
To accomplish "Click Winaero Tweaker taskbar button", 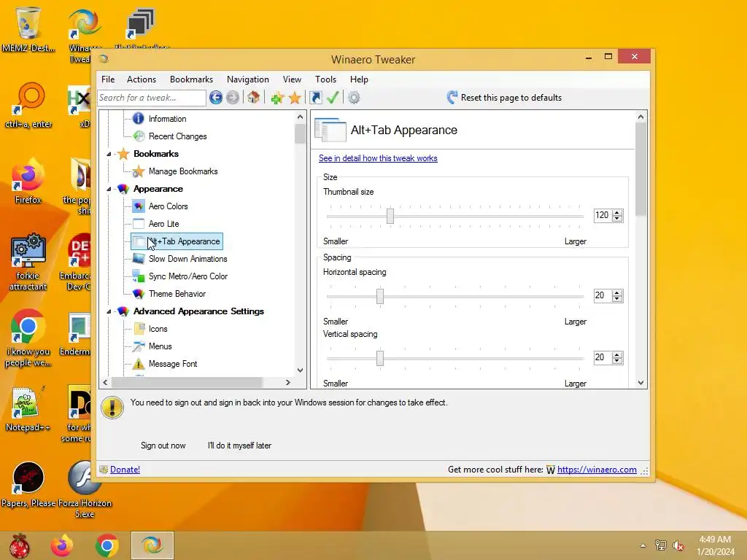I will click(x=152, y=545).
